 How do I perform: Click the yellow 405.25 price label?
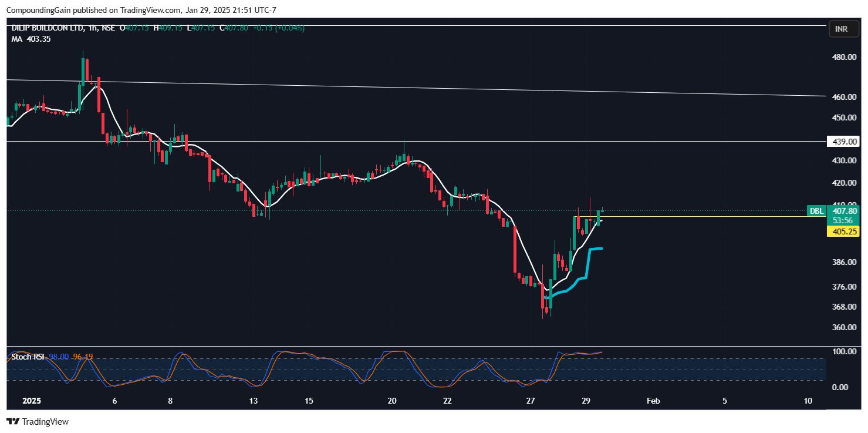point(842,231)
